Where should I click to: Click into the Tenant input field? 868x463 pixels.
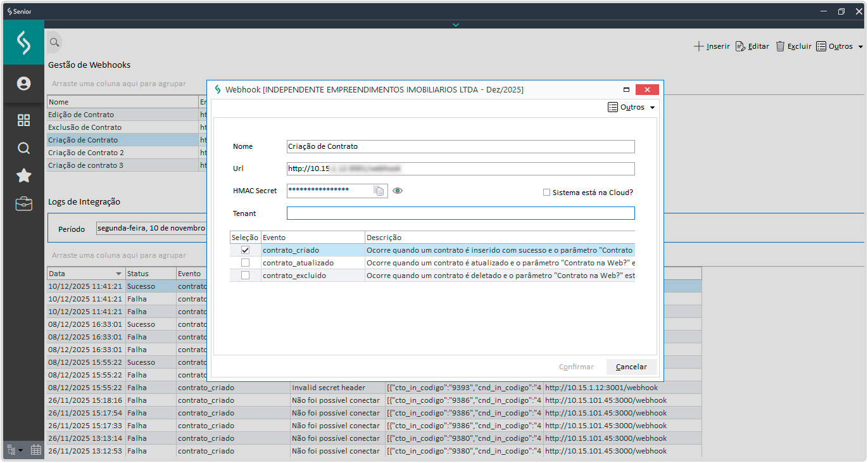(x=460, y=213)
